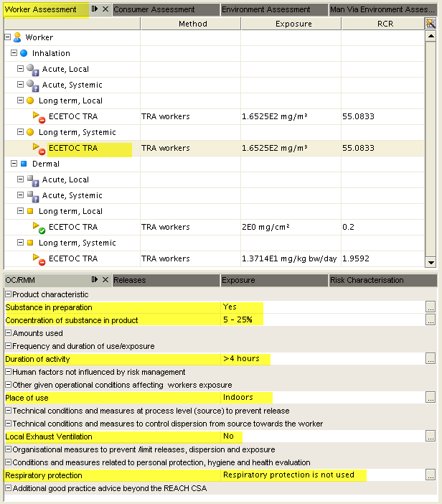Switch to Consumer Assessment tab
Image resolution: width=442 pixels, height=504 pixels.
coord(166,9)
